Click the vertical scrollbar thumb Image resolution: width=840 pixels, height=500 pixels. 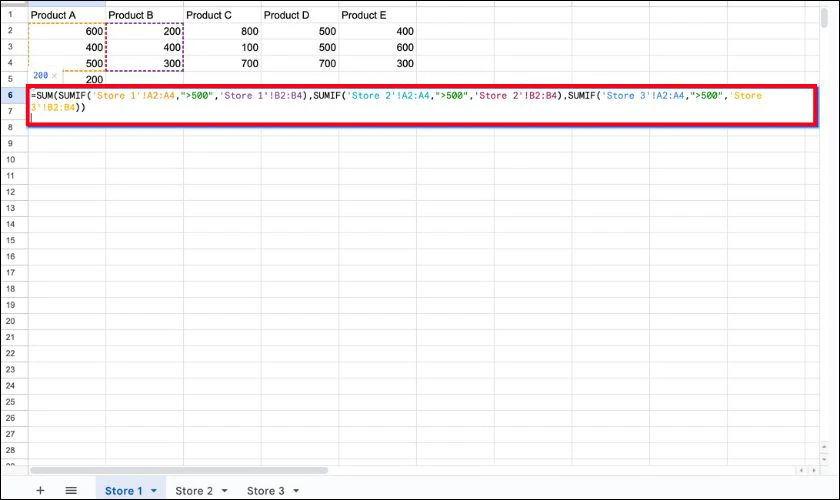tap(824, 17)
